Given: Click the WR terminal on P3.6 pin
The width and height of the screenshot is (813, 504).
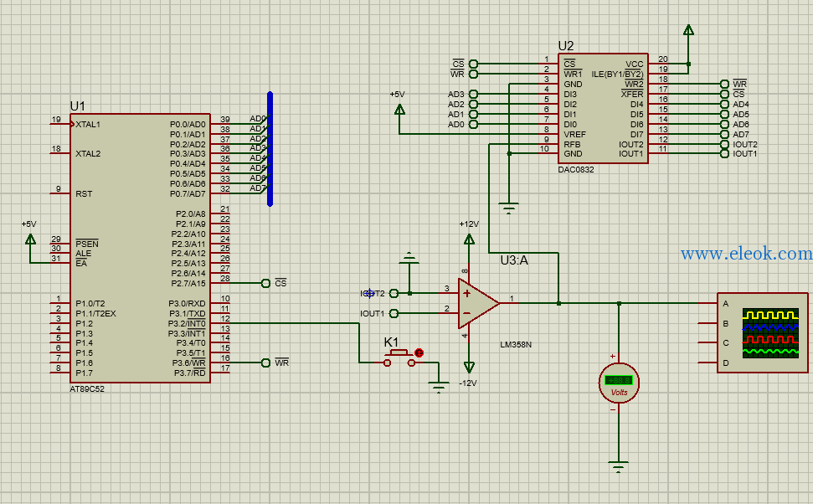Looking at the screenshot, I should tap(265, 363).
